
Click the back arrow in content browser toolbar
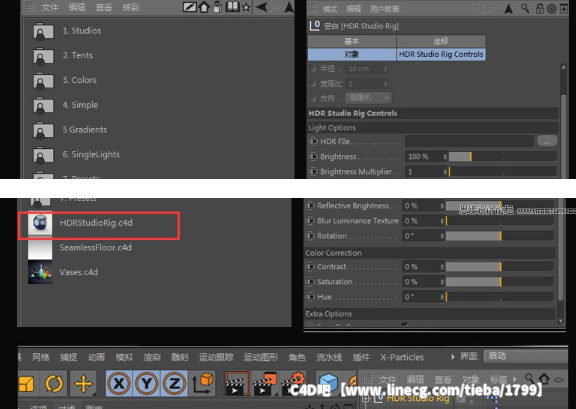[x=262, y=7]
